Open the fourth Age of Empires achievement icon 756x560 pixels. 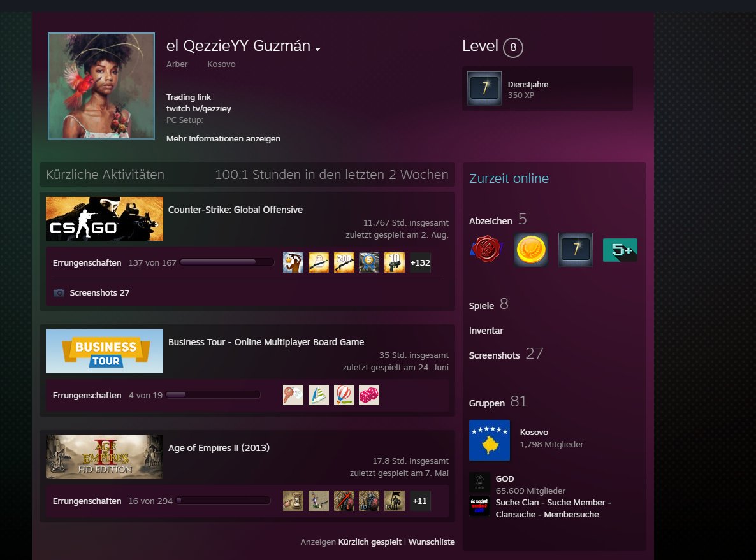[369, 501]
